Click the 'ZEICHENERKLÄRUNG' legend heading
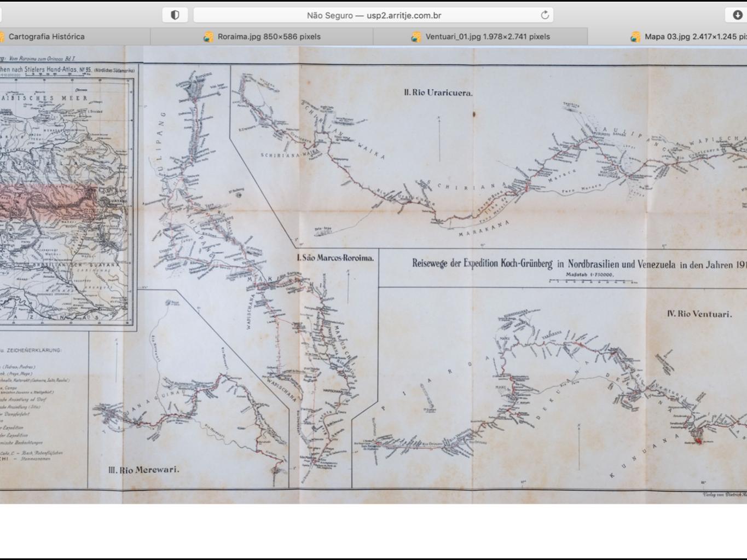 [34, 350]
